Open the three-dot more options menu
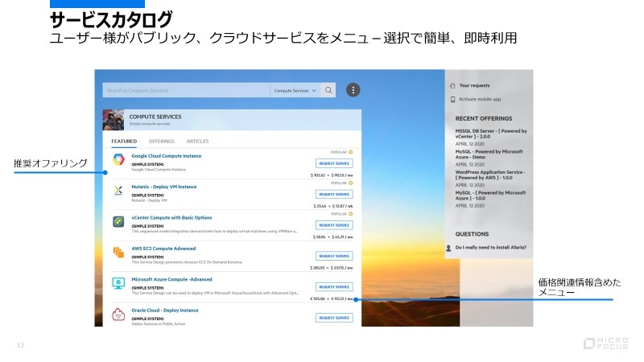 coord(353,90)
